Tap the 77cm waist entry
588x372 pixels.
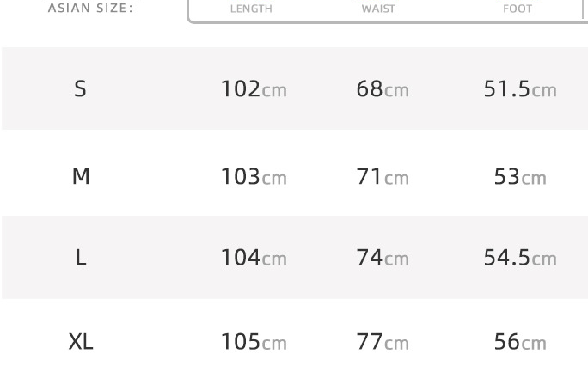(383, 341)
